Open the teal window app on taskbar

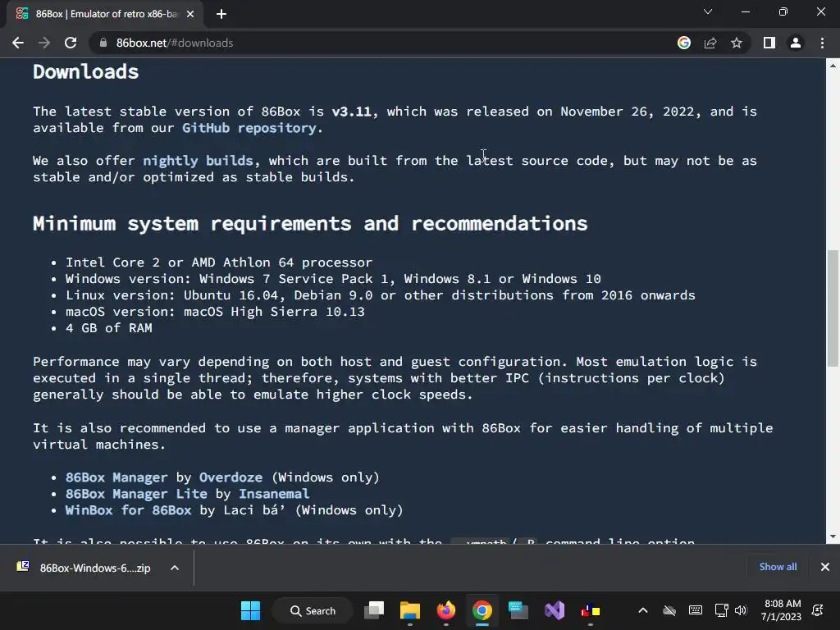[518, 610]
